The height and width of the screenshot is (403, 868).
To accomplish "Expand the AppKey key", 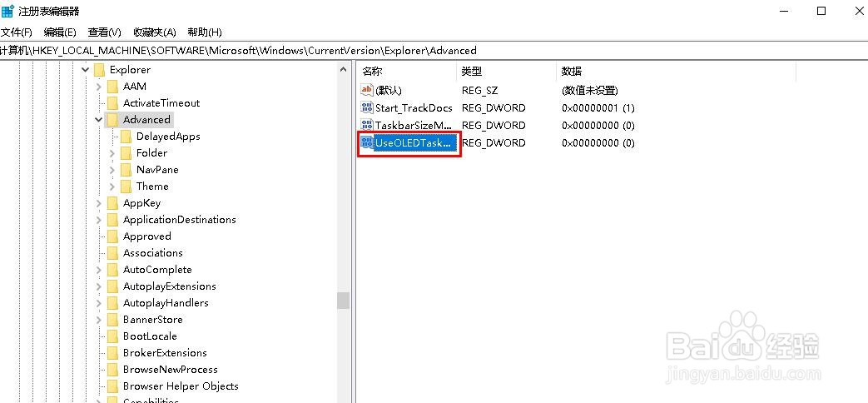I will 98,203.
